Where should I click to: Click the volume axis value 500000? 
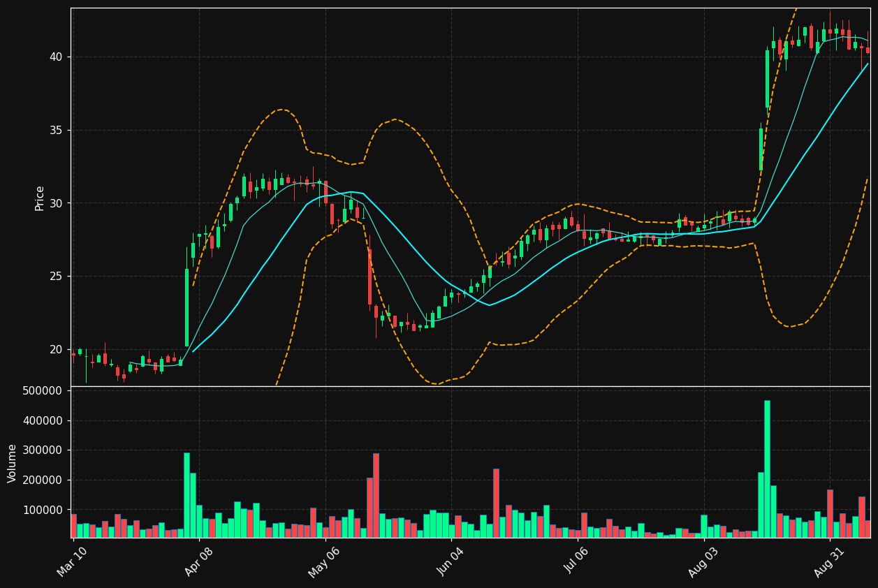pos(43,391)
